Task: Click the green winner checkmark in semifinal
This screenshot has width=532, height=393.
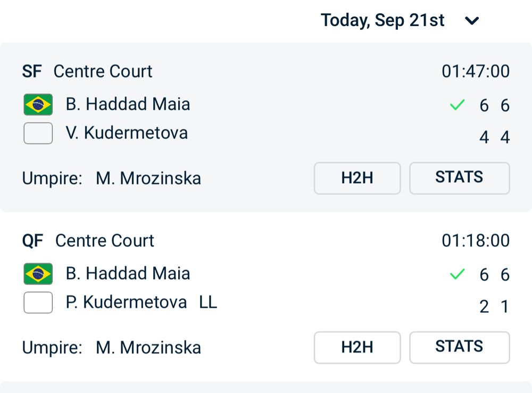Action: (x=457, y=105)
